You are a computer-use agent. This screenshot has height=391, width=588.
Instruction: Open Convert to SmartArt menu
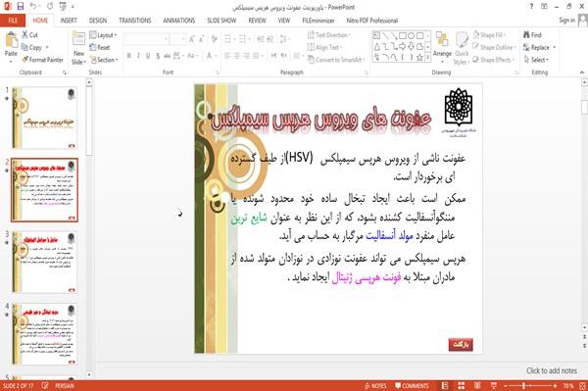coord(336,60)
